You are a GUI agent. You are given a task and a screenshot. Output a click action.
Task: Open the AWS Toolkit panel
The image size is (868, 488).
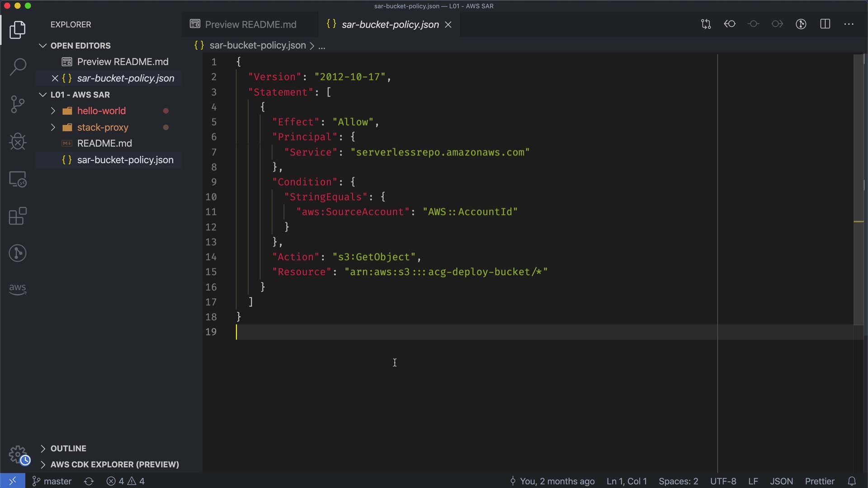pos(18,288)
